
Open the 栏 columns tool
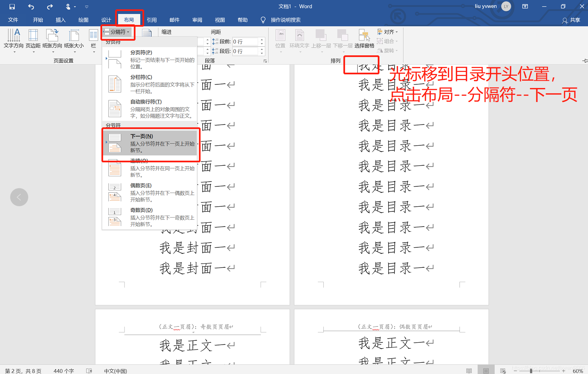point(93,41)
